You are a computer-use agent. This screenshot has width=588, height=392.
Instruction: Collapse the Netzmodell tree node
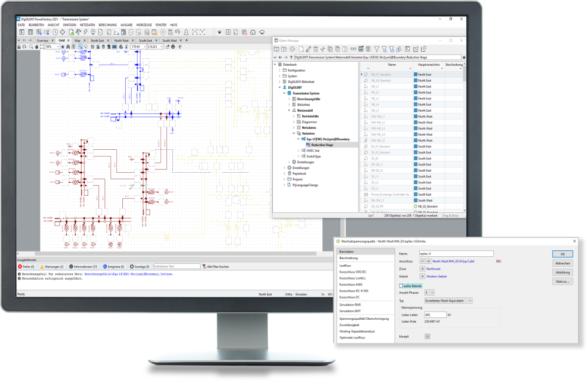tap(289, 110)
